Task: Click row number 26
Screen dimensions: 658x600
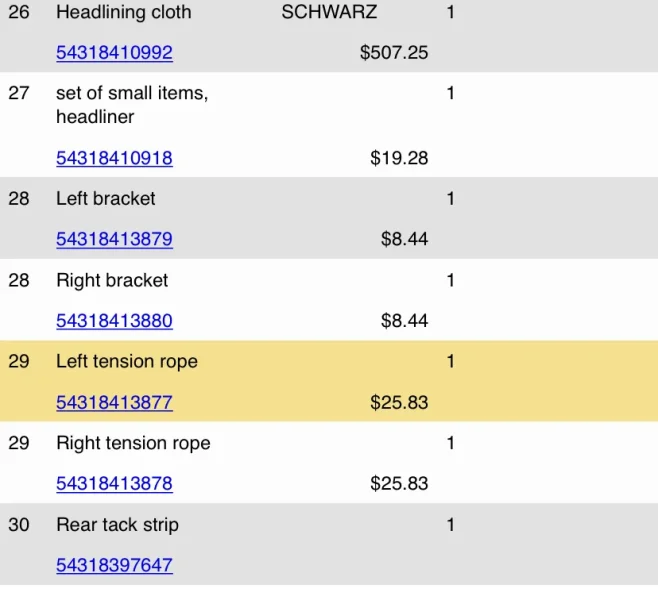Action: pyautogui.click(x=19, y=12)
